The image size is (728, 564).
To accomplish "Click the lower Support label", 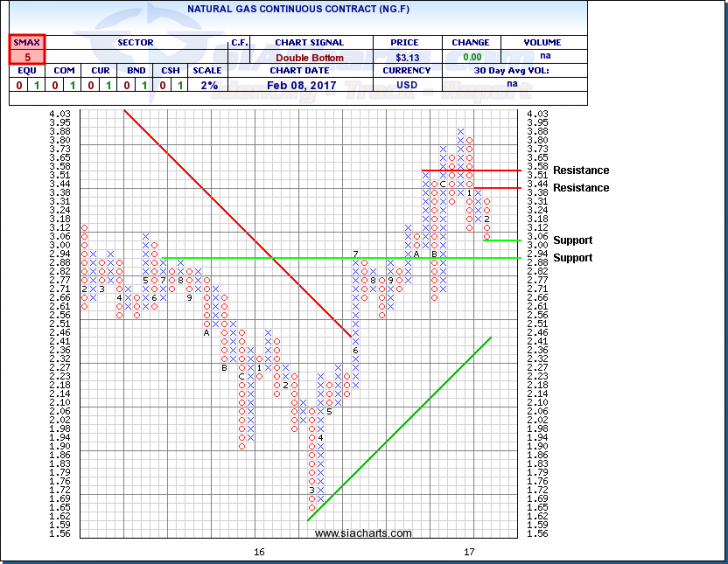I will (572, 258).
